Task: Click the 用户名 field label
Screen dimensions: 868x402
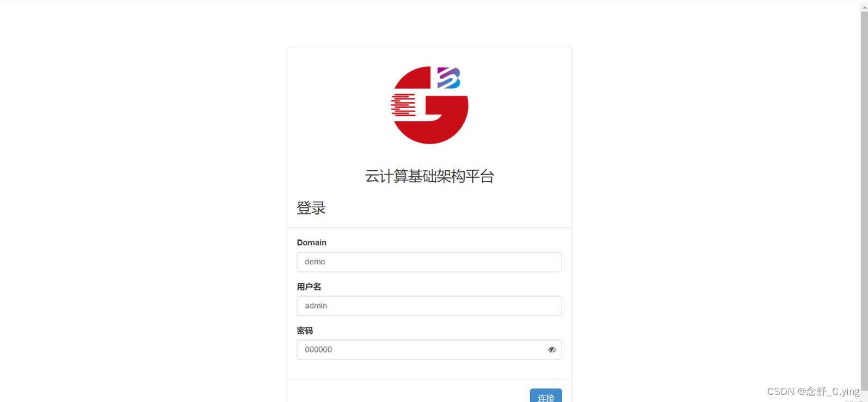Action: 309,287
